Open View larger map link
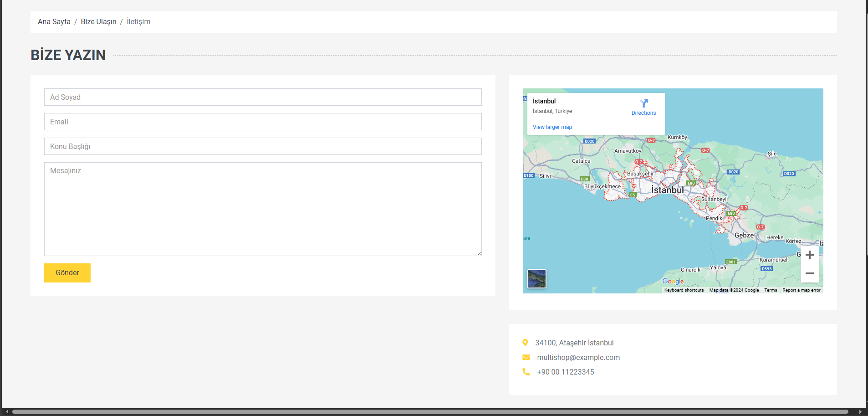The image size is (868, 416). (x=552, y=127)
